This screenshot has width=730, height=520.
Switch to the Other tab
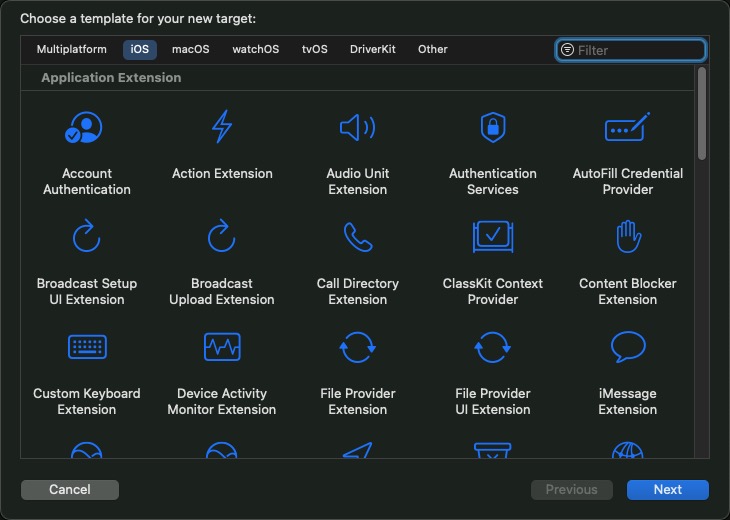coord(433,49)
